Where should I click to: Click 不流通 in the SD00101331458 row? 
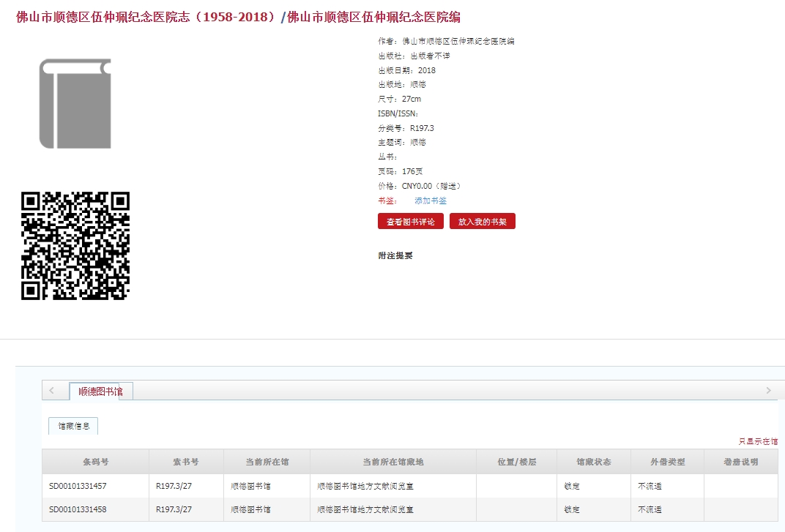pyautogui.click(x=650, y=509)
